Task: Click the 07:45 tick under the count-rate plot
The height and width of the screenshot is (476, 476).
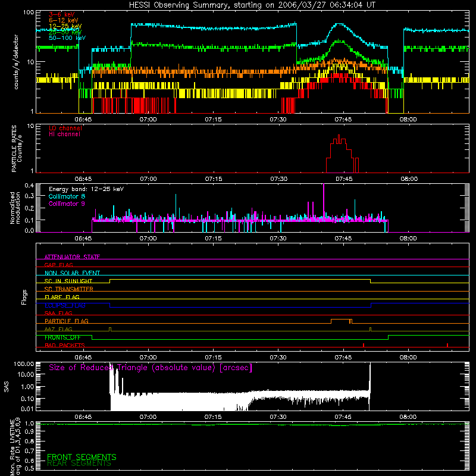Action: tap(343, 120)
